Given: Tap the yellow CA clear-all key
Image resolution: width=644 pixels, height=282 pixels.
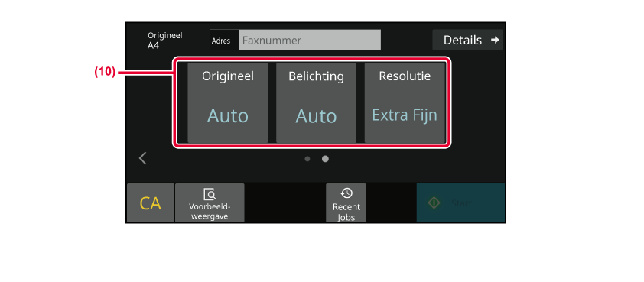Looking at the screenshot, I should pos(151,203).
